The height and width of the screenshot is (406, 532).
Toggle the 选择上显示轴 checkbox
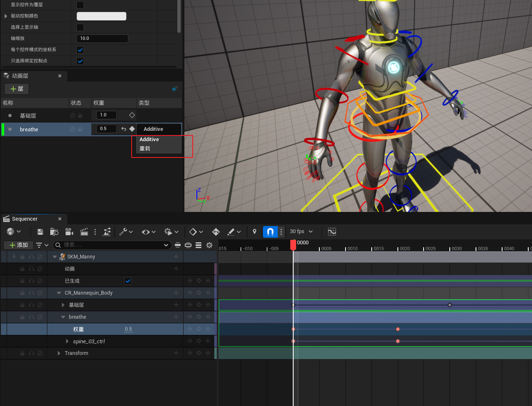80,27
